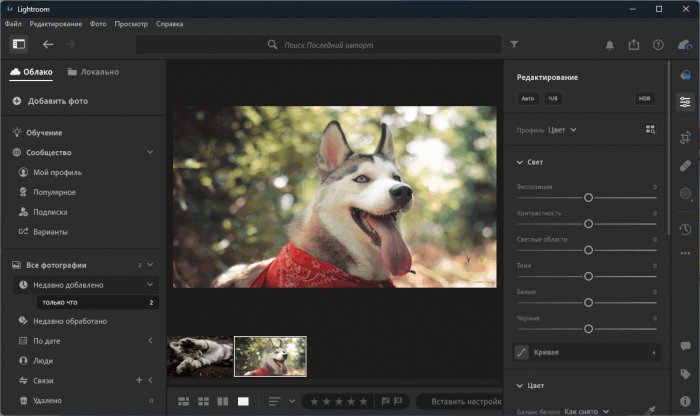Select the cat thumbnail in filmstrip
Screen dimensions: 700x416
click(x=200, y=356)
